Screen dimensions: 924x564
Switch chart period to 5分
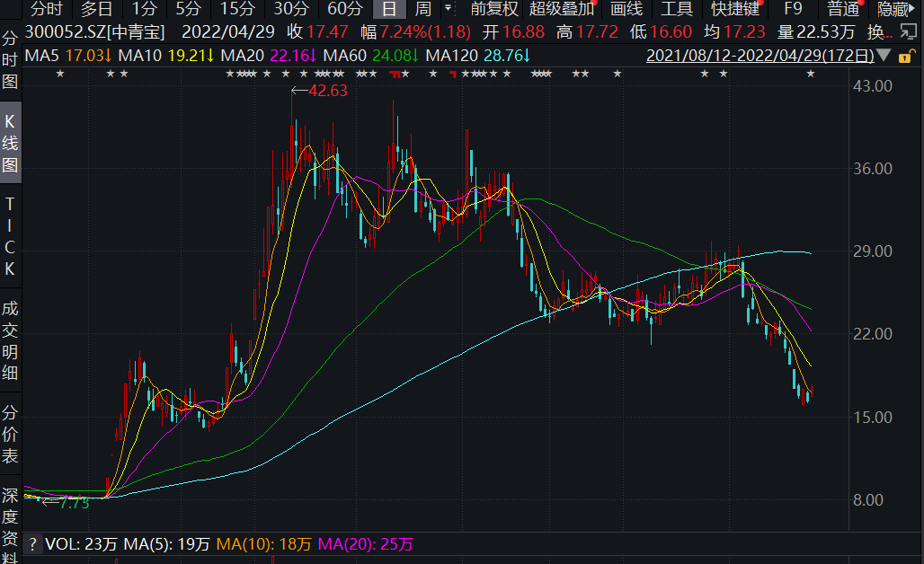point(189,9)
